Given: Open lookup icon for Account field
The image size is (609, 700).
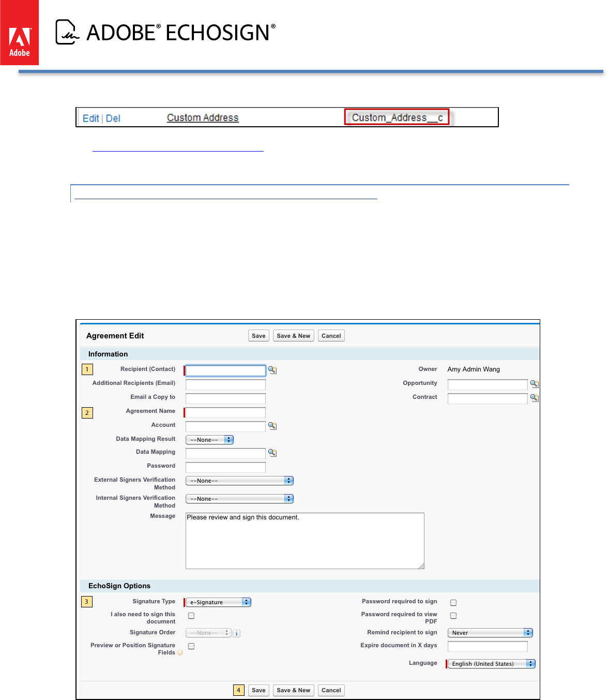Looking at the screenshot, I should (272, 426).
